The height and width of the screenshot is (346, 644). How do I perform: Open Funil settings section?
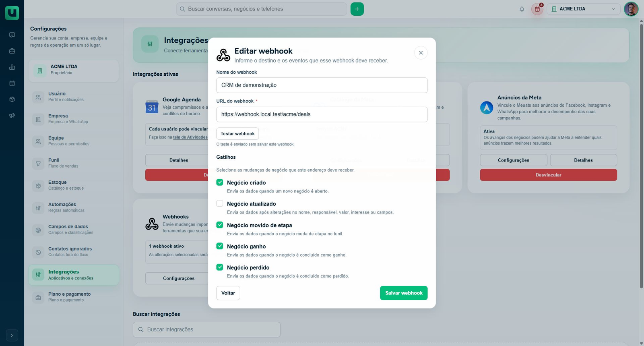pyautogui.click(x=74, y=163)
